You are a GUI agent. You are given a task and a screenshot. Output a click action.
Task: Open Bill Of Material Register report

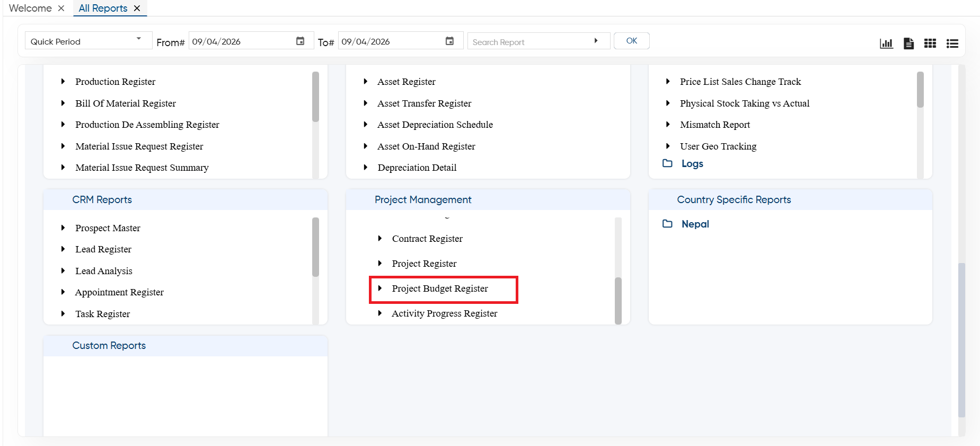126,103
